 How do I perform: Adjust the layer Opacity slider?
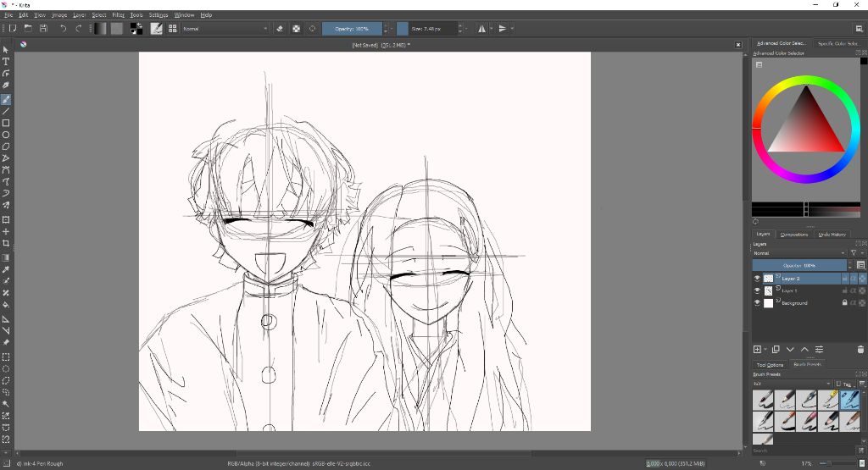click(x=798, y=265)
